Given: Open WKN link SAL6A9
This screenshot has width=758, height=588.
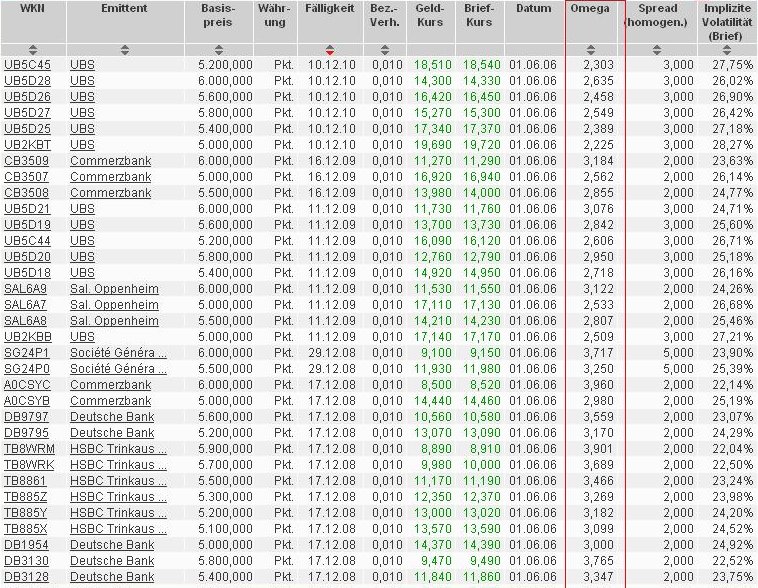Looking at the screenshot, I should click(25, 289).
